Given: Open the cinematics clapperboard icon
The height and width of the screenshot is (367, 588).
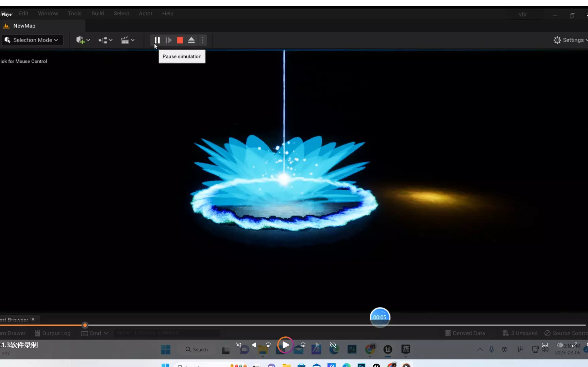Looking at the screenshot, I should 125,40.
